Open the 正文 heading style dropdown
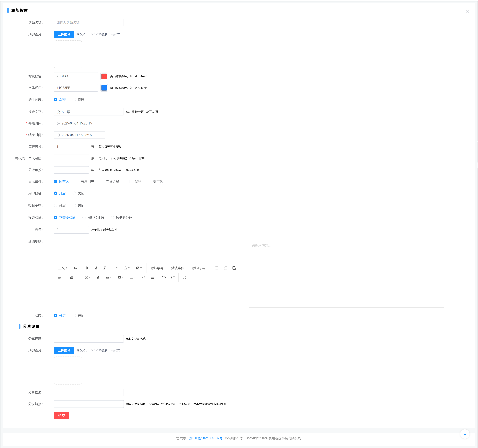This screenshot has width=478, height=448. pyautogui.click(x=63, y=268)
